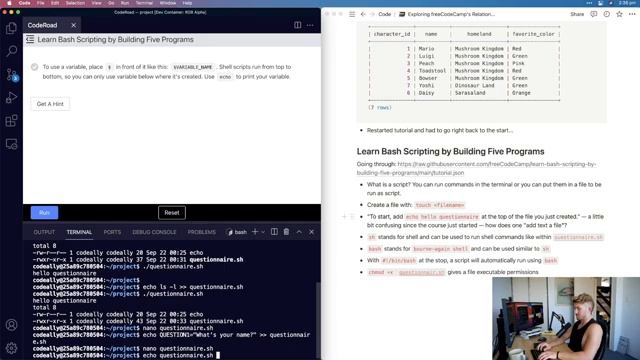Open the Run and Debug icon in the activity bar
Image resolution: width=640 pixels, height=360 pixels.
tap(11, 98)
